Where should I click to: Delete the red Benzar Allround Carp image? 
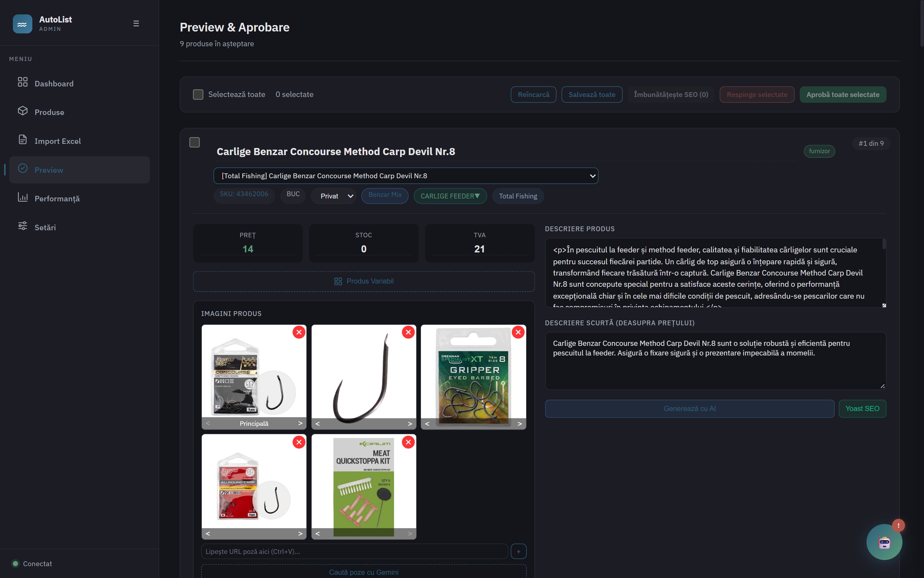click(x=299, y=442)
